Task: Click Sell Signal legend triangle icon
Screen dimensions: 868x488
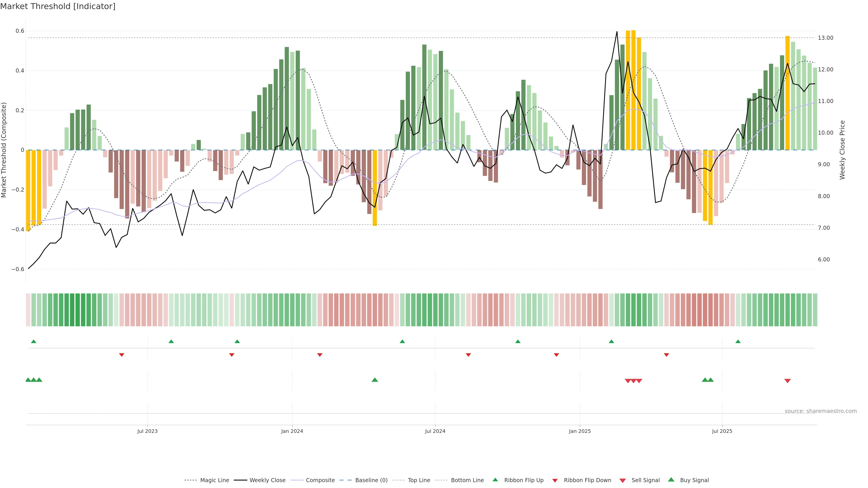Action: [623, 481]
